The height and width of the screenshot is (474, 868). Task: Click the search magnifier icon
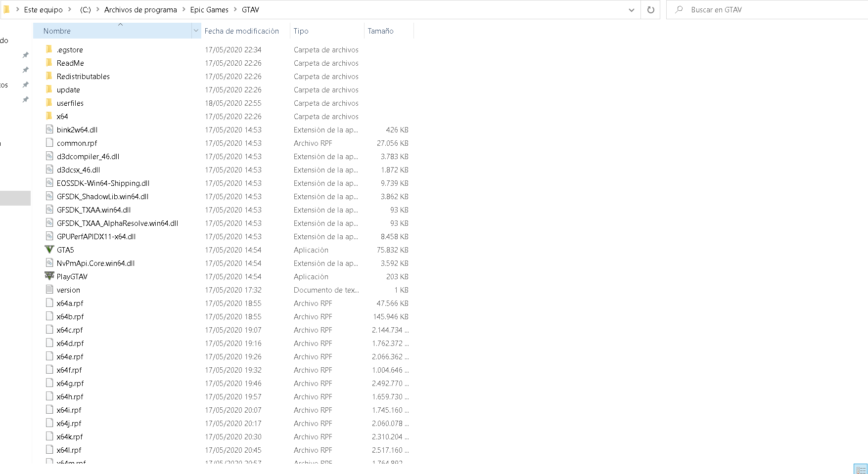click(x=679, y=10)
